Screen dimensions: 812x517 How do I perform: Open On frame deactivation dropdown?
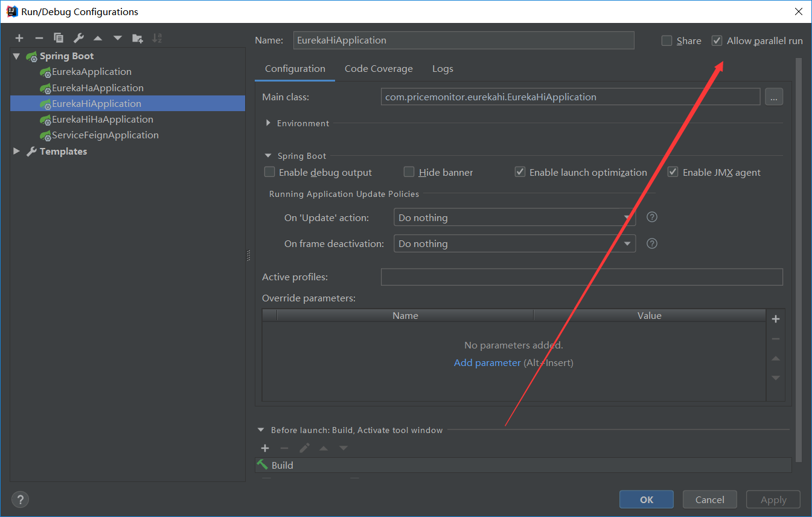pos(514,243)
